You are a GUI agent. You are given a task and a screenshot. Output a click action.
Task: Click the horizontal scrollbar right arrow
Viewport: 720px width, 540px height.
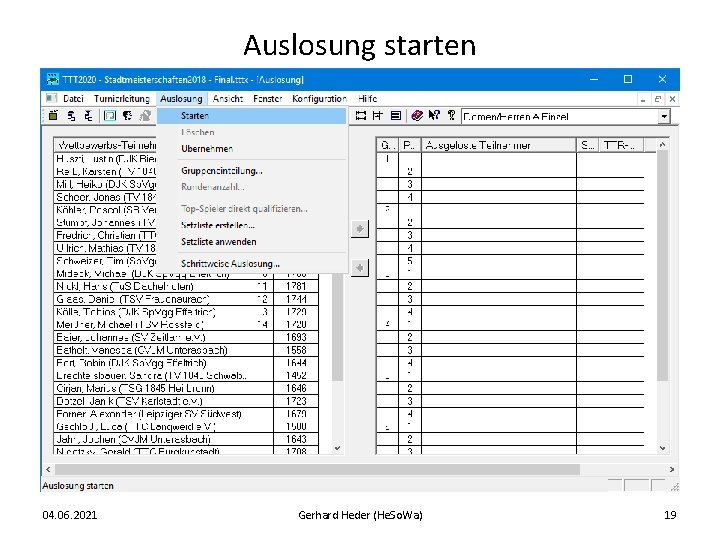coord(672,470)
